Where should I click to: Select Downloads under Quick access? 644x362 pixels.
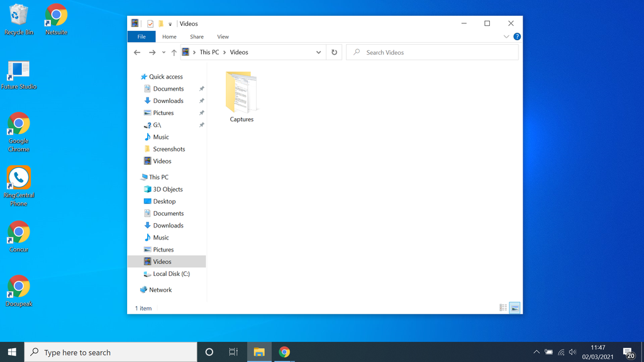[x=167, y=101]
